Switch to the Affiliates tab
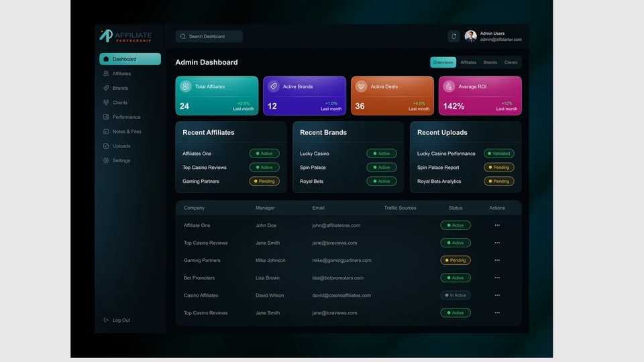644x362 pixels. (468, 62)
